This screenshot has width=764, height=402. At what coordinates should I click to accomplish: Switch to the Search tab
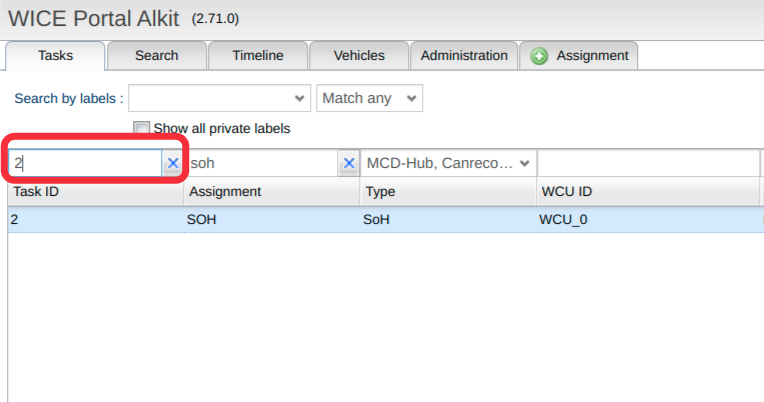click(156, 56)
